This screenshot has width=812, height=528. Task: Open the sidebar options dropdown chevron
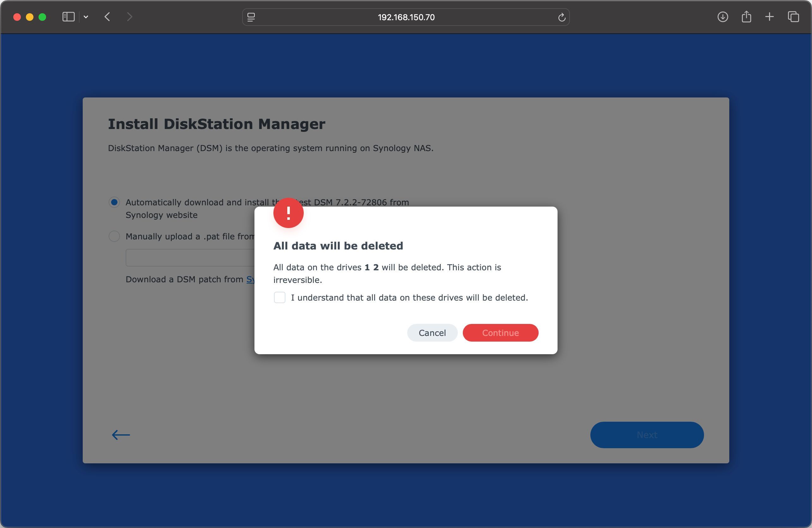coord(86,17)
